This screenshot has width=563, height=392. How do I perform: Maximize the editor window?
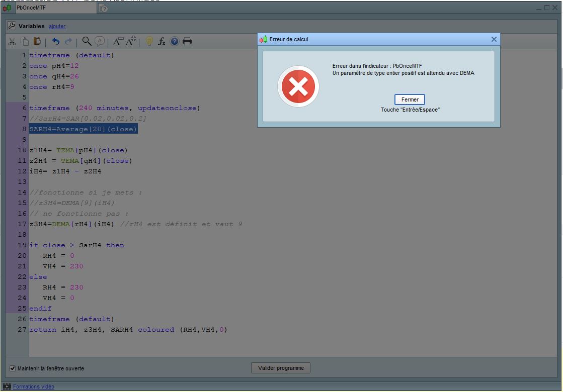point(547,8)
